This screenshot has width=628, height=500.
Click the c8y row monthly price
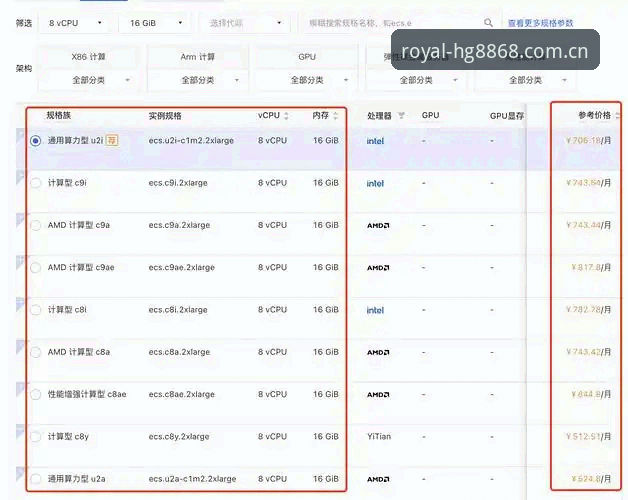pos(588,437)
